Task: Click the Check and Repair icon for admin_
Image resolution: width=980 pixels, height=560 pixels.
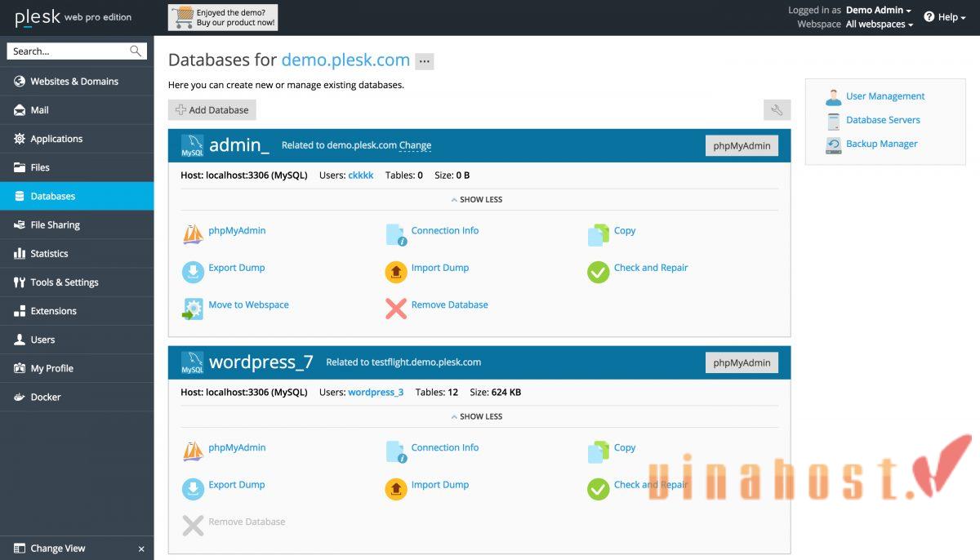Action: (x=599, y=272)
